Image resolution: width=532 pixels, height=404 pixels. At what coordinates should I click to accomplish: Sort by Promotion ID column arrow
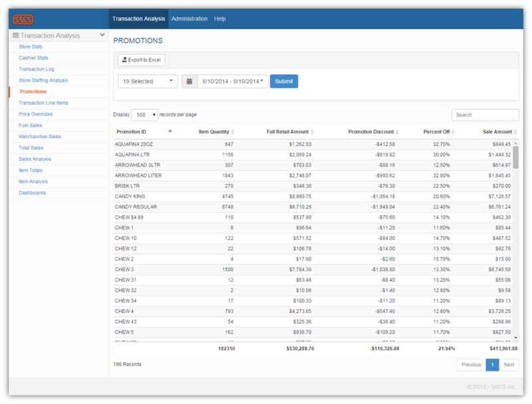coord(170,131)
